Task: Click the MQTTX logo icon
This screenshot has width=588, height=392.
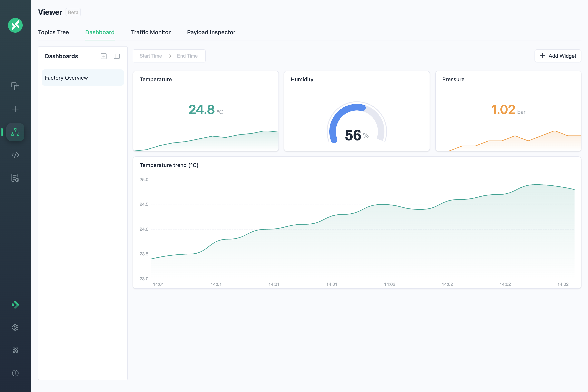Action: (15, 25)
